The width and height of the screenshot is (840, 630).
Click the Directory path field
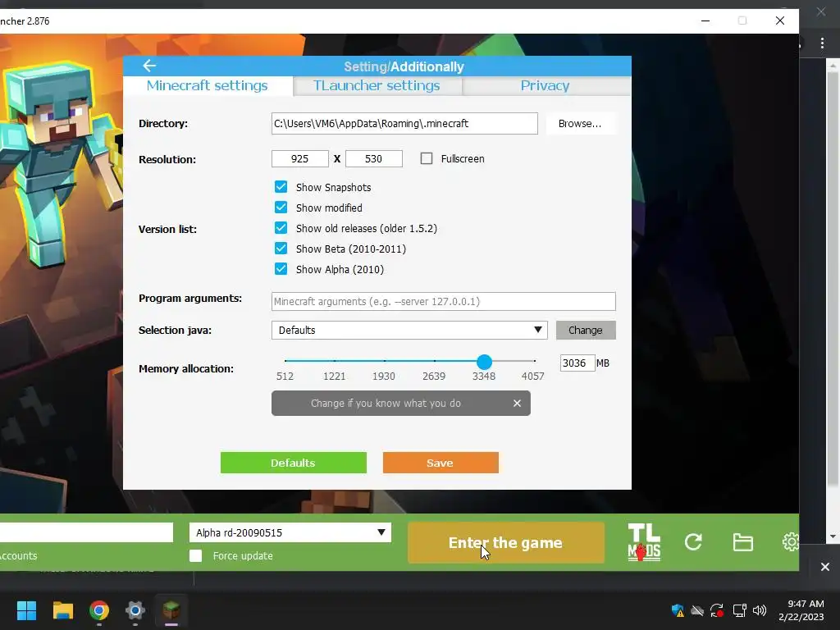tap(404, 123)
